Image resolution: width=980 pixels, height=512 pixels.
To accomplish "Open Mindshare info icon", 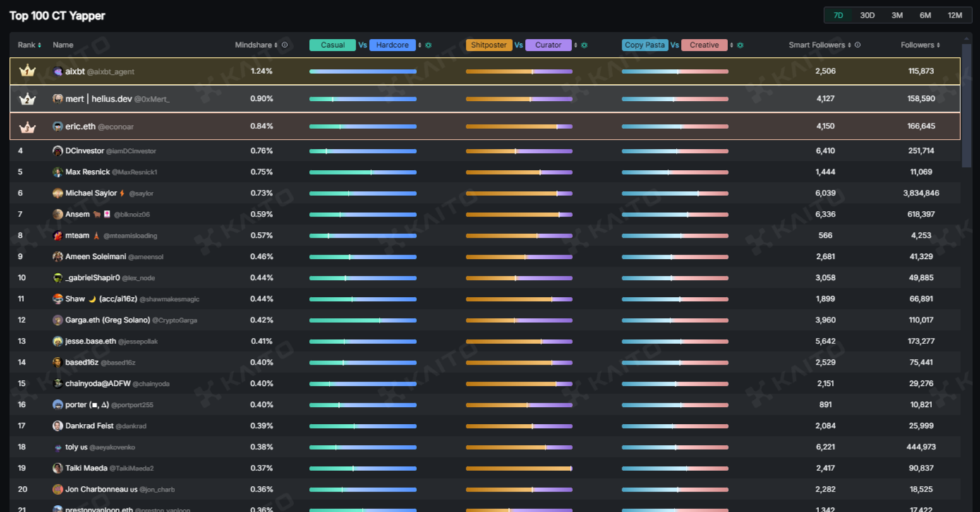I will (285, 45).
